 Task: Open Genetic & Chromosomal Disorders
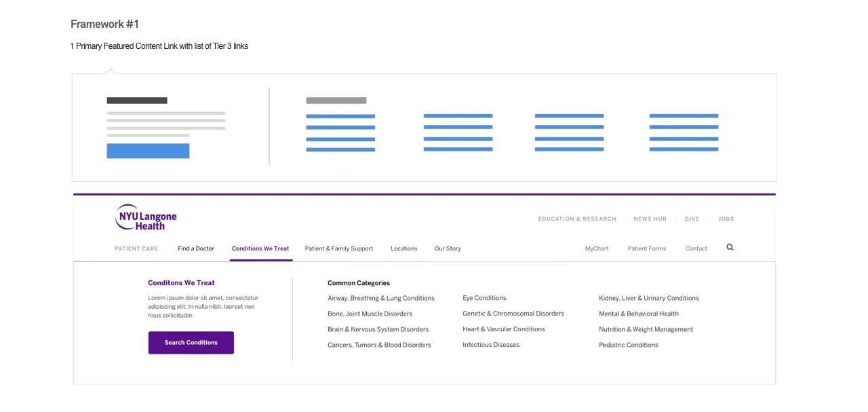(x=513, y=314)
